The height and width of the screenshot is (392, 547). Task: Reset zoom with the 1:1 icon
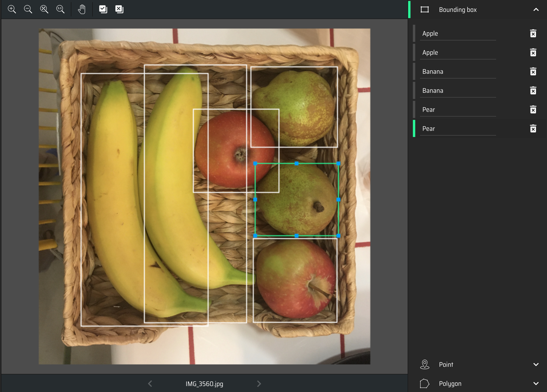[x=60, y=9]
